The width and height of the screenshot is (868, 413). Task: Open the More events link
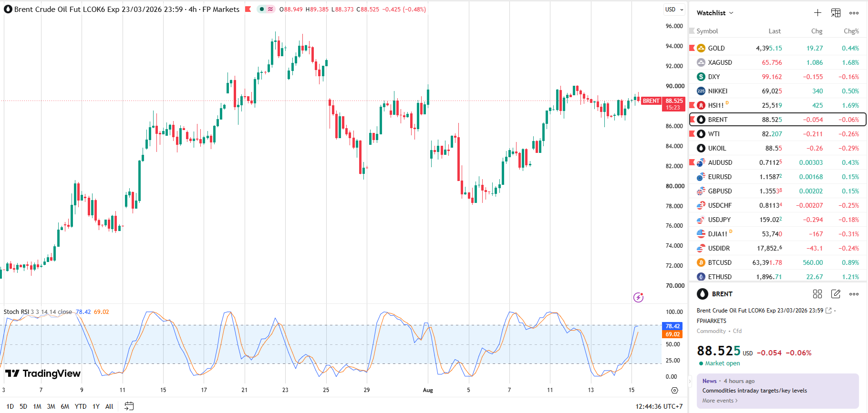coord(720,401)
